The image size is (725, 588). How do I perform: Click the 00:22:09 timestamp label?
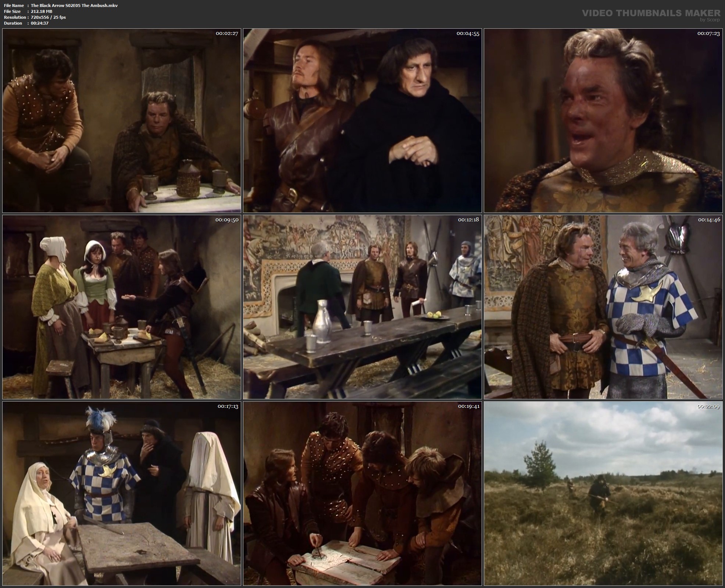pyautogui.click(x=708, y=406)
